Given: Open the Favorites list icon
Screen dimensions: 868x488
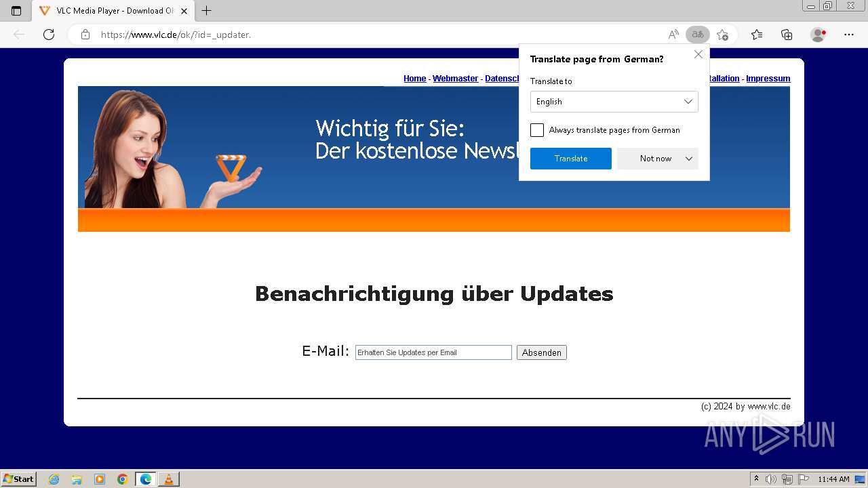Looking at the screenshot, I should tap(757, 35).
